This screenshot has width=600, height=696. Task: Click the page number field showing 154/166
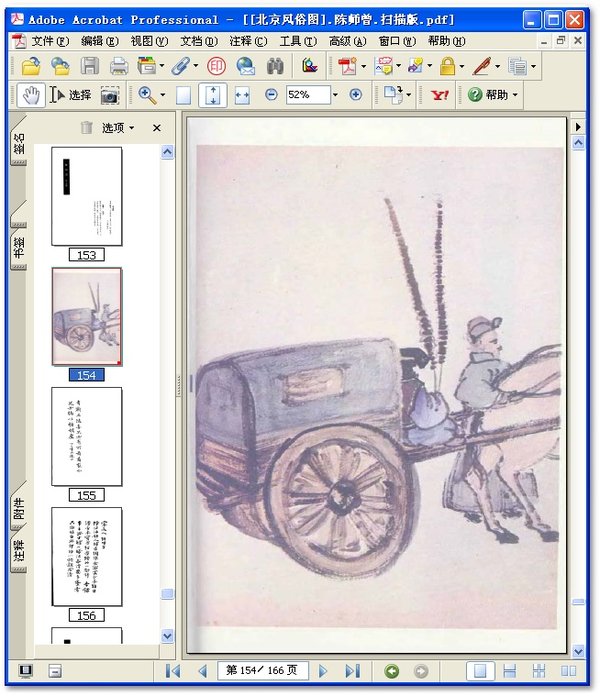[263, 671]
